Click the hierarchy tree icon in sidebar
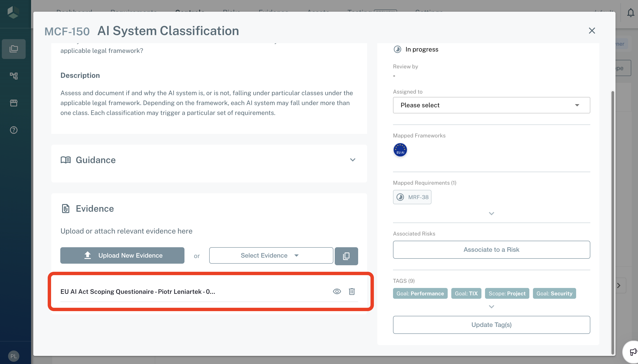 coord(14,76)
